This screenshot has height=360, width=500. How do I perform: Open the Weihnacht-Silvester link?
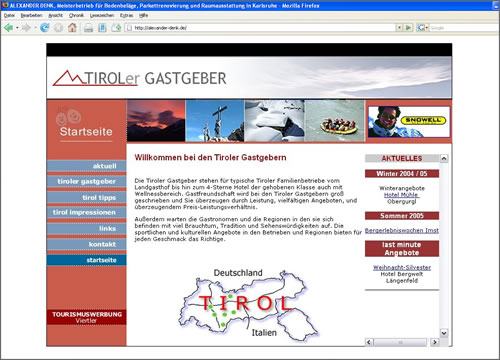tap(402, 267)
